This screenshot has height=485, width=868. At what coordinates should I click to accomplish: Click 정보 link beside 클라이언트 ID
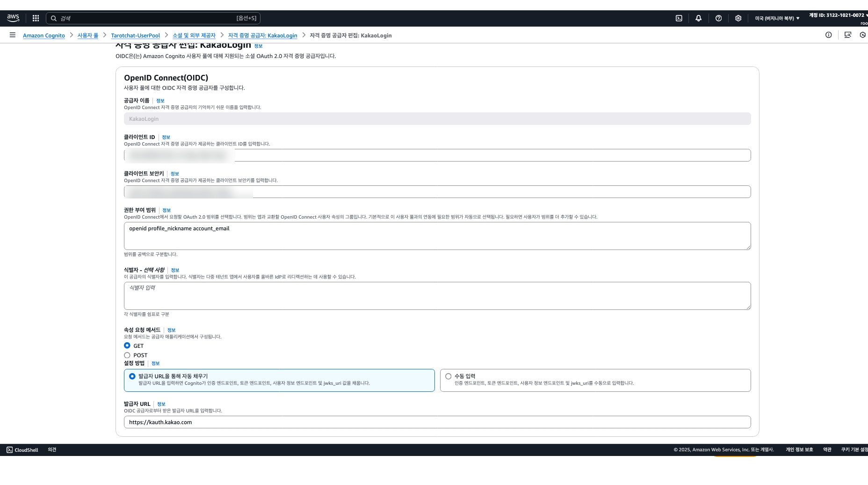166,137
